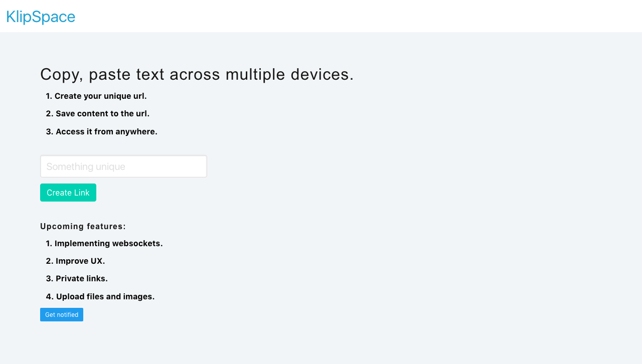The image size is (642, 364).
Task: Click list number 3 beside "Access it from anywhere"
Action: (49, 132)
